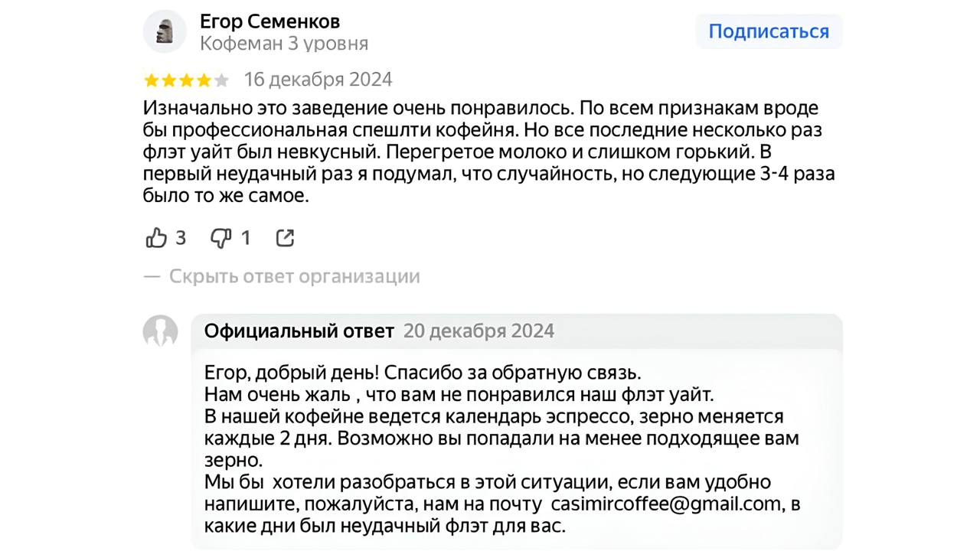Dislike the review with thumbs down
This screenshot has width=980, height=551.
(x=221, y=238)
